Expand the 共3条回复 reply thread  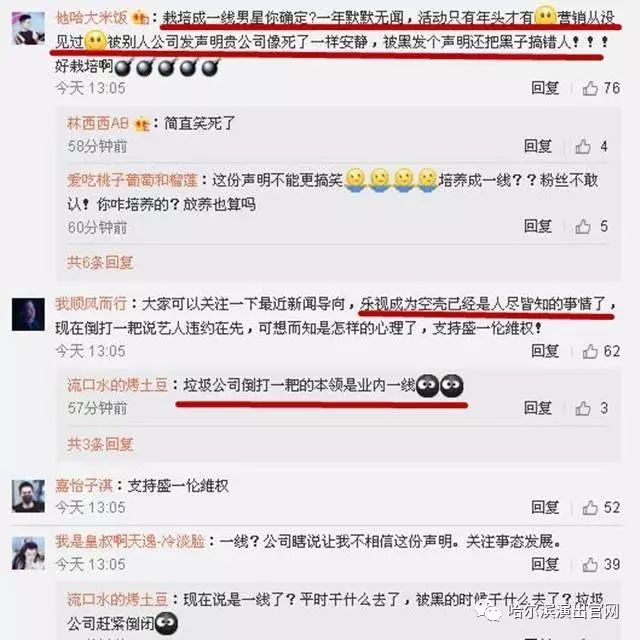[x=100, y=444]
